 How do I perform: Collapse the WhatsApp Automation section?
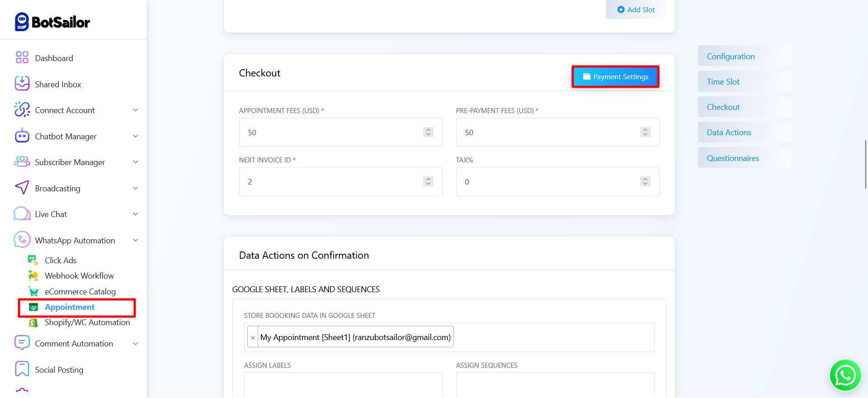click(135, 240)
